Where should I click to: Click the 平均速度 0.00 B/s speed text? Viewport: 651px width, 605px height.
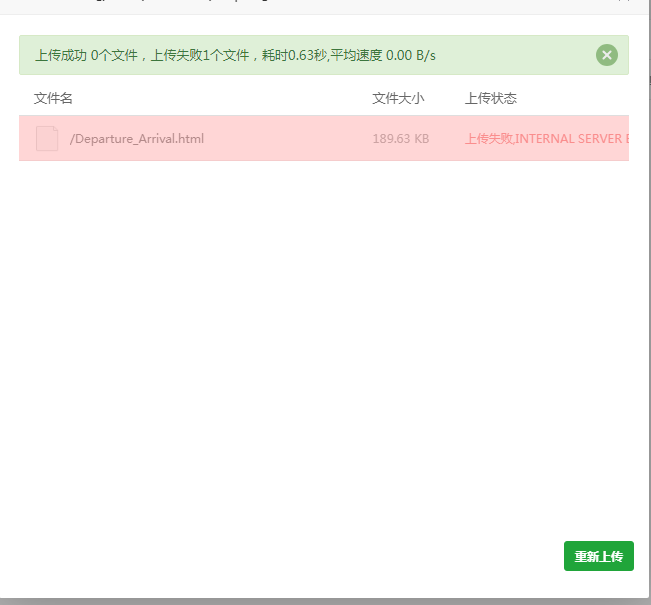pyautogui.click(x=383, y=55)
